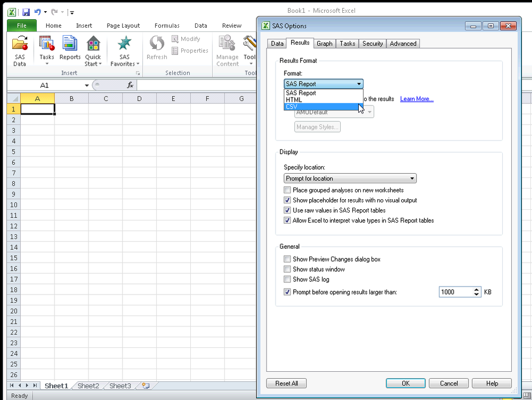This screenshot has width=532, height=400.
Task: Click the Undo arrow in the Quick Access Toolbar
Action: [x=37, y=12]
